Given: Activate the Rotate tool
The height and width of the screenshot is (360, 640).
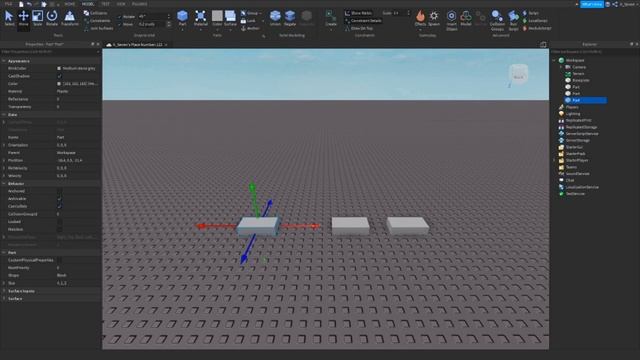Looking at the screenshot, I should pyautogui.click(x=52, y=18).
